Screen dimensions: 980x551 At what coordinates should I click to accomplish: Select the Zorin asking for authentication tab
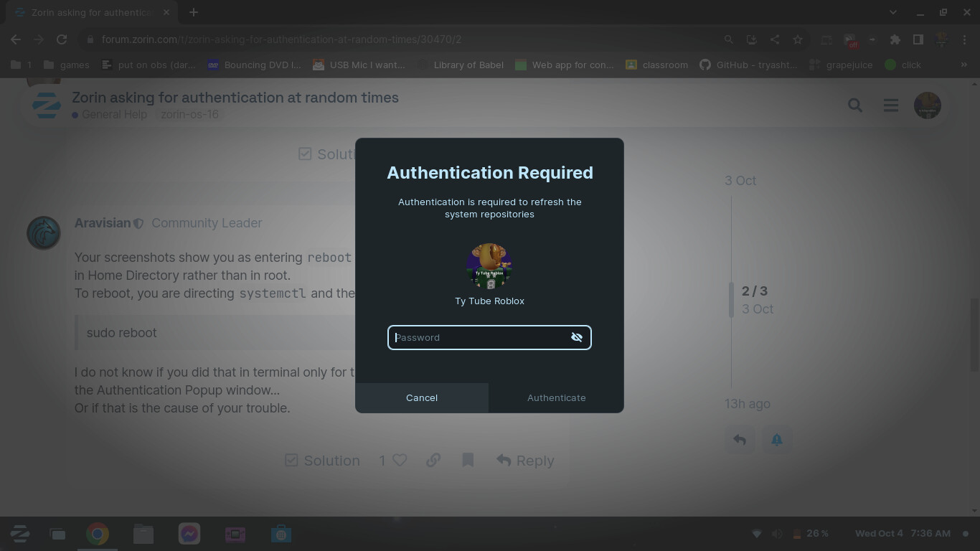[x=92, y=12]
